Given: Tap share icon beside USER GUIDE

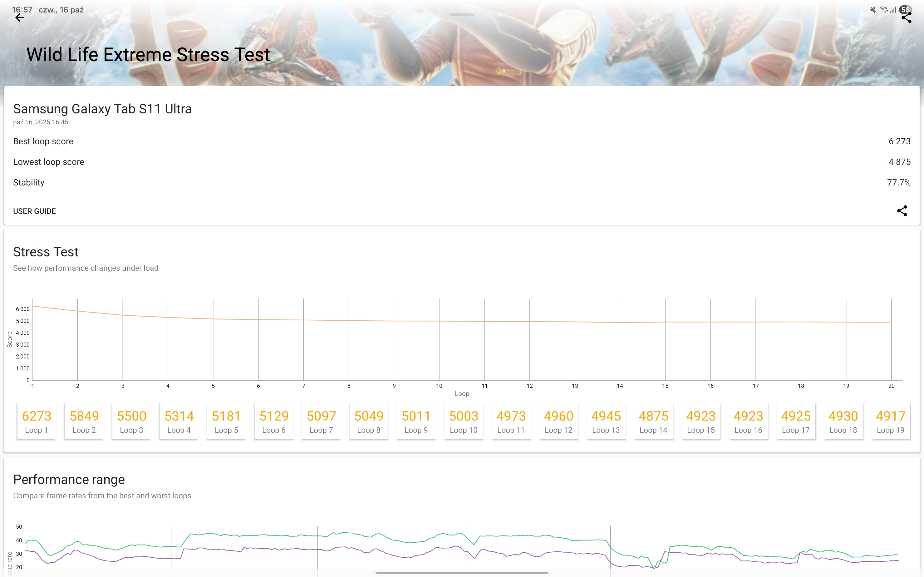Looking at the screenshot, I should pos(902,211).
